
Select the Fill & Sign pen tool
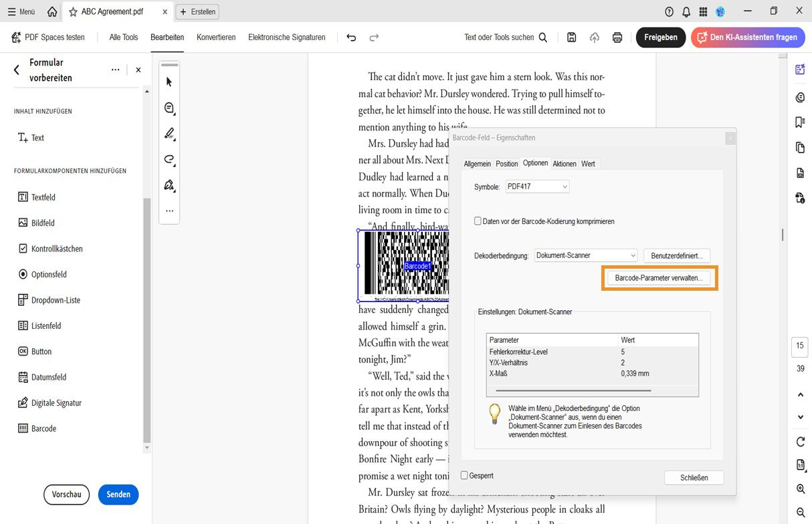click(x=169, y=184)
